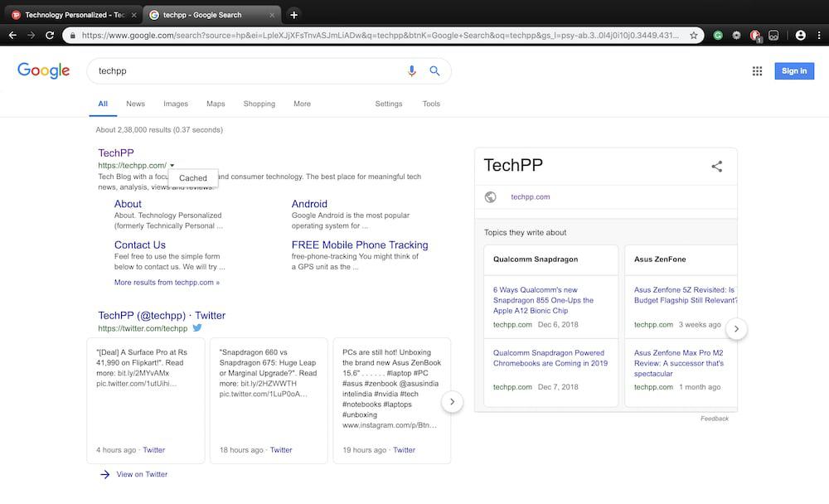Click View on Twitter link
829x504 pixels.
point(142,474)
